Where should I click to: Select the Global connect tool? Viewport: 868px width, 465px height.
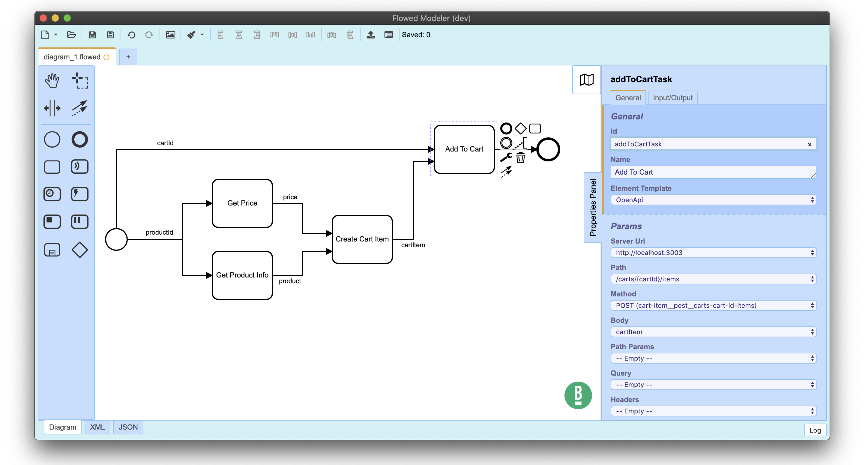(79, 108)
